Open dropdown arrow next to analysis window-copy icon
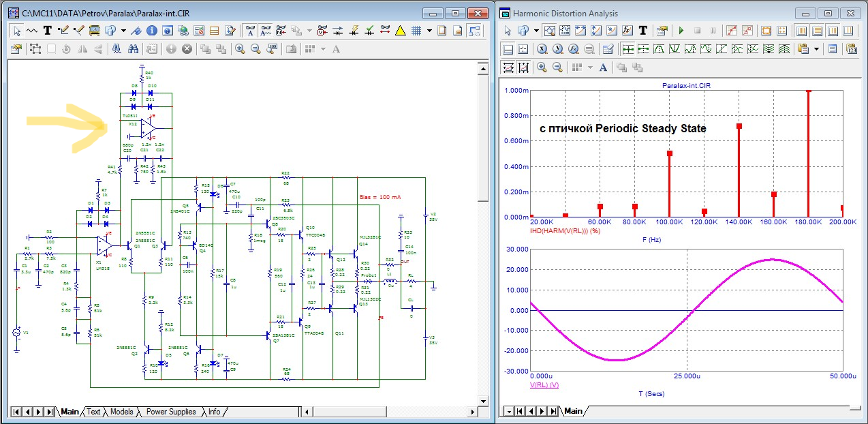Viewport: 868px width, 424px height. coord(536,31)
